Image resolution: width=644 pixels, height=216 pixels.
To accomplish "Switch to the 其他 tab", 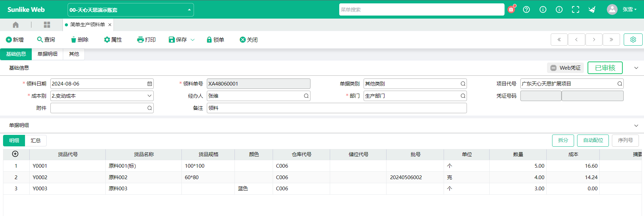I will (x=74, y=54).
